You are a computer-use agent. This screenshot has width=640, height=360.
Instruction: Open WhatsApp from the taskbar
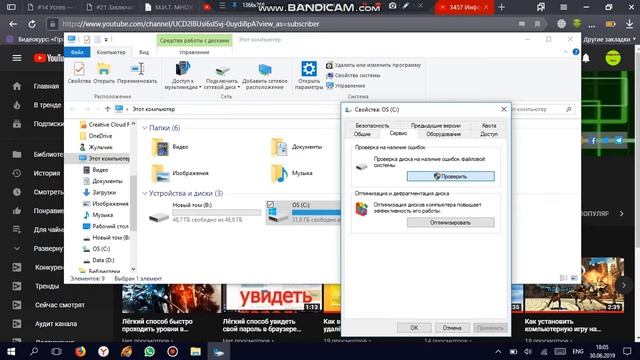click(x=149, y=351)
